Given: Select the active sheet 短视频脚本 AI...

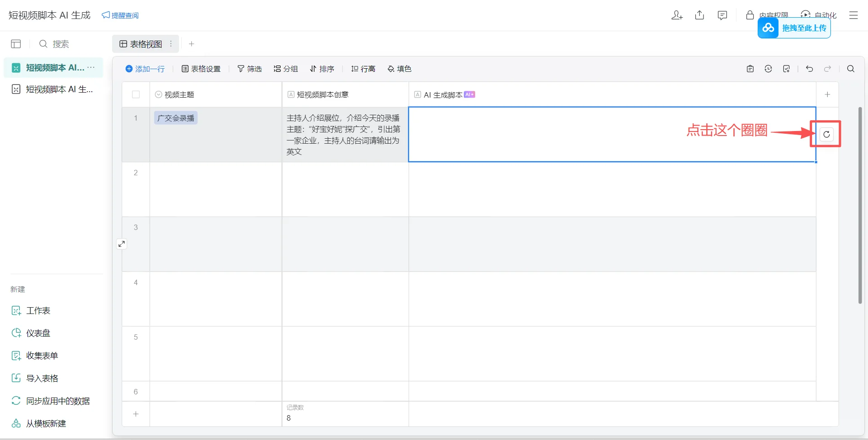Looking at the screenshot, I should coord(53,68).
